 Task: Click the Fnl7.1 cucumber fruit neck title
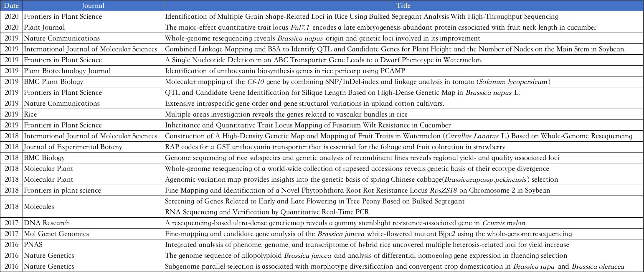[x=380, y=28]
